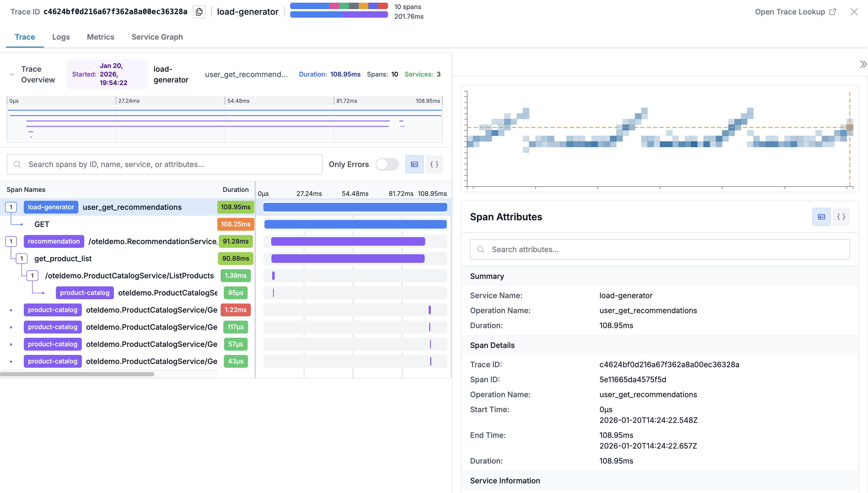Collapse the right panel with double chevron
This screenshot has width=868, height=493.
863,64
